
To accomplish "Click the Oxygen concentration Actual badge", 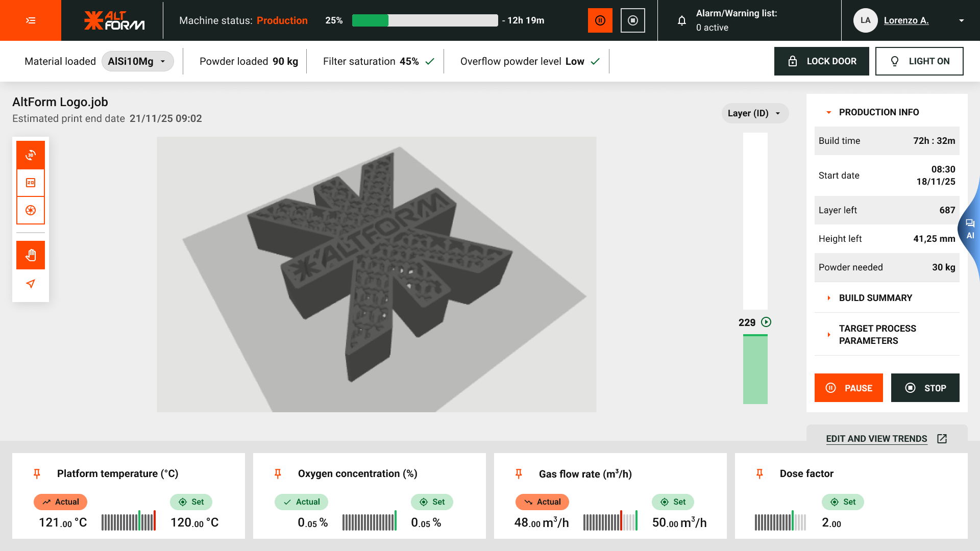I will click(x=301, y=502).
